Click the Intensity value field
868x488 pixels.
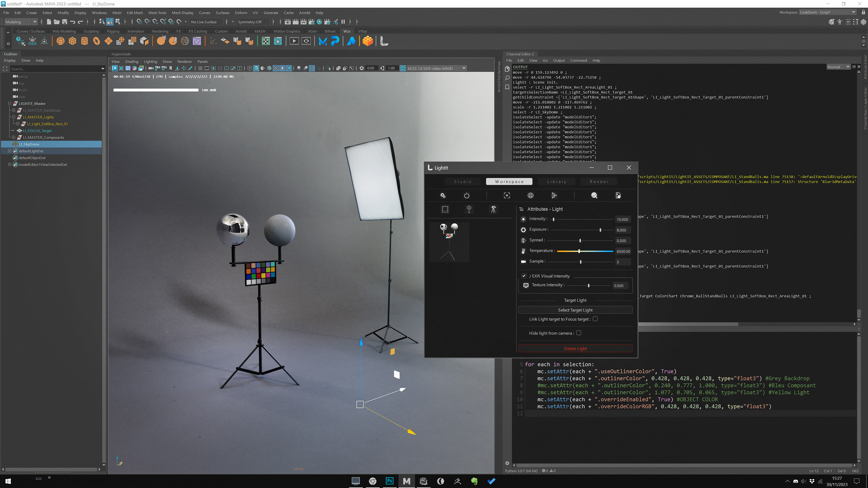click(623, 219)
